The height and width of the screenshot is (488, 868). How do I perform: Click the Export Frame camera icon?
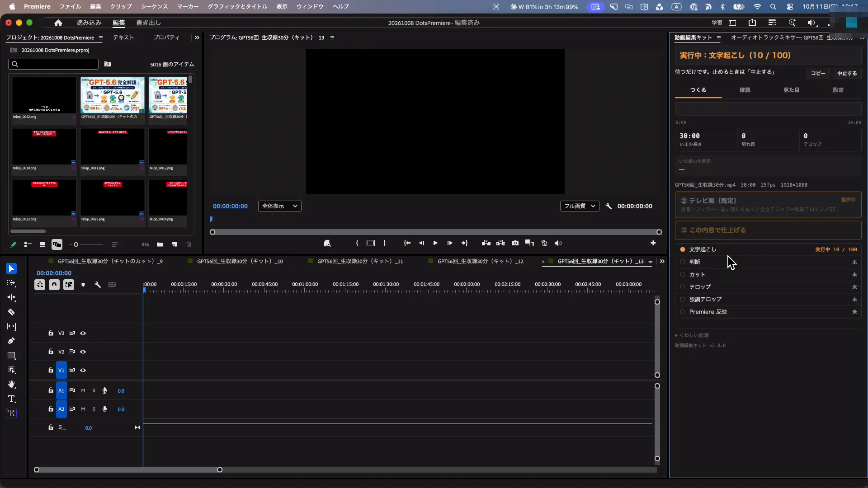pos(515,243)
